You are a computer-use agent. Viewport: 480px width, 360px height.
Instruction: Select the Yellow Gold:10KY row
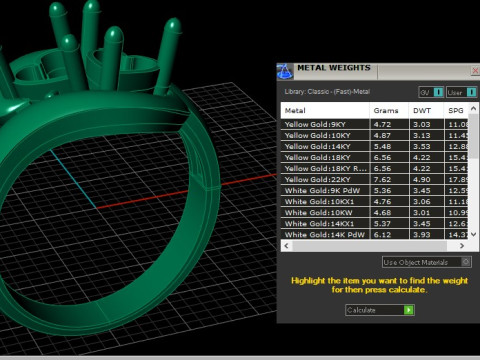coord(375,135)
